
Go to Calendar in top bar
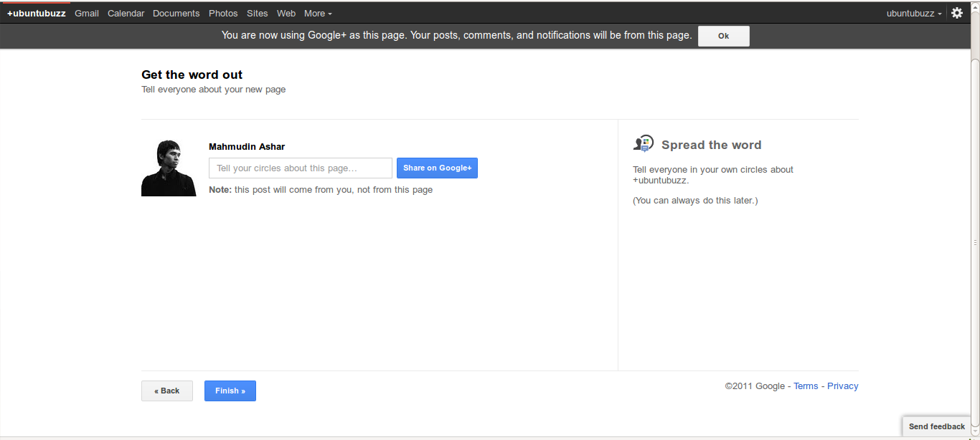pyautogui.click(x=126, y=14)
